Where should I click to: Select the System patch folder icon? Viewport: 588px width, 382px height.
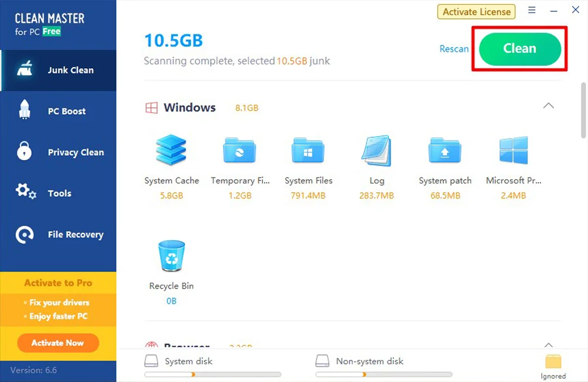(x=445, y=150)
